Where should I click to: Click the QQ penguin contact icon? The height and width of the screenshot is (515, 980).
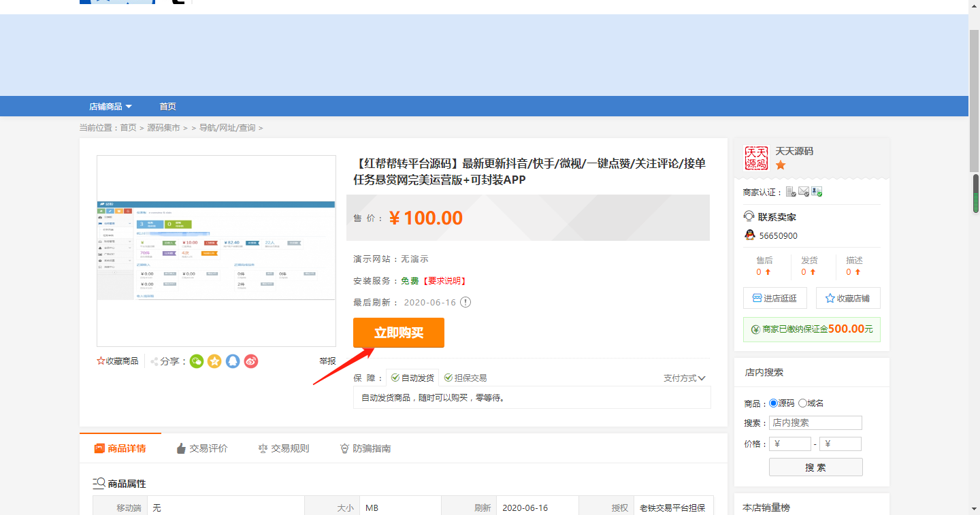coord(750,235)
